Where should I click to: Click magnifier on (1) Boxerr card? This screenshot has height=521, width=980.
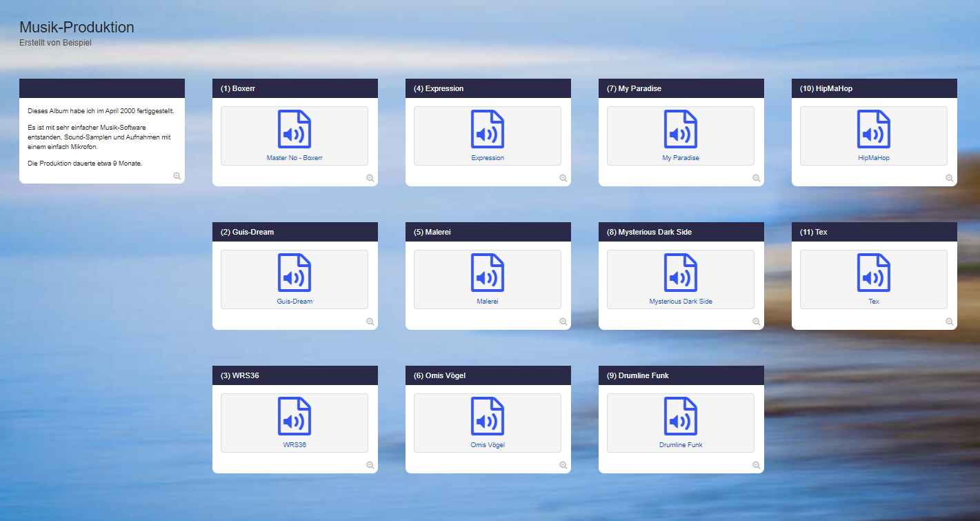click(370, 178)
